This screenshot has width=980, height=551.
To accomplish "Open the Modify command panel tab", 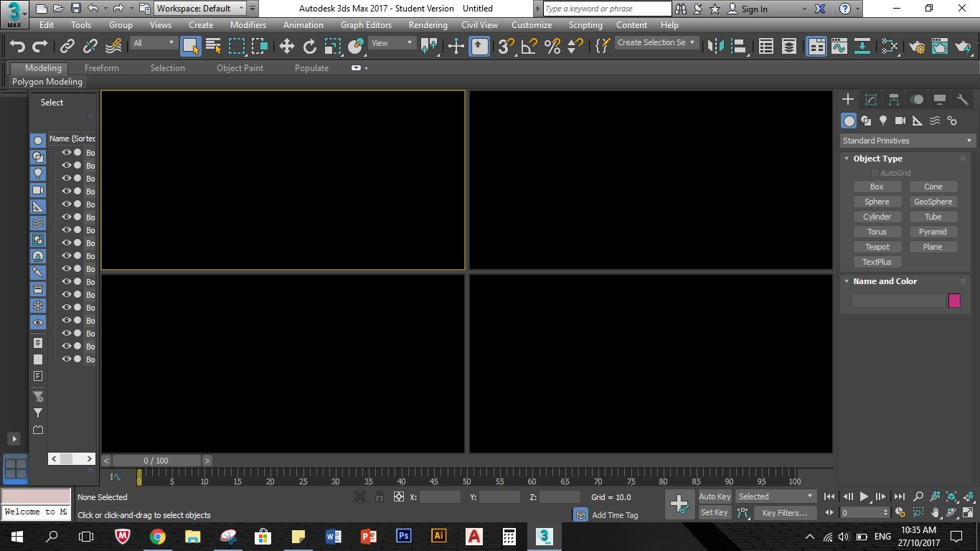I will pos(871,100).
